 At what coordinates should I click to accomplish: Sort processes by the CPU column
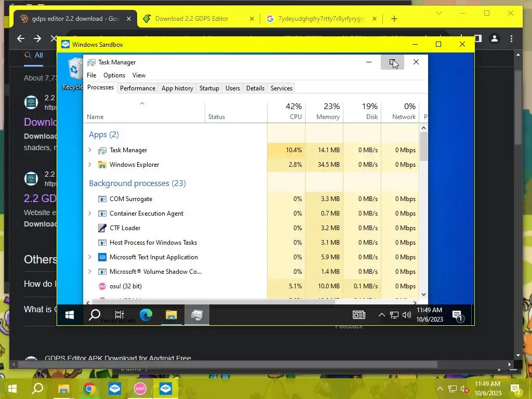pyautogui.click(x=286, y=111)
